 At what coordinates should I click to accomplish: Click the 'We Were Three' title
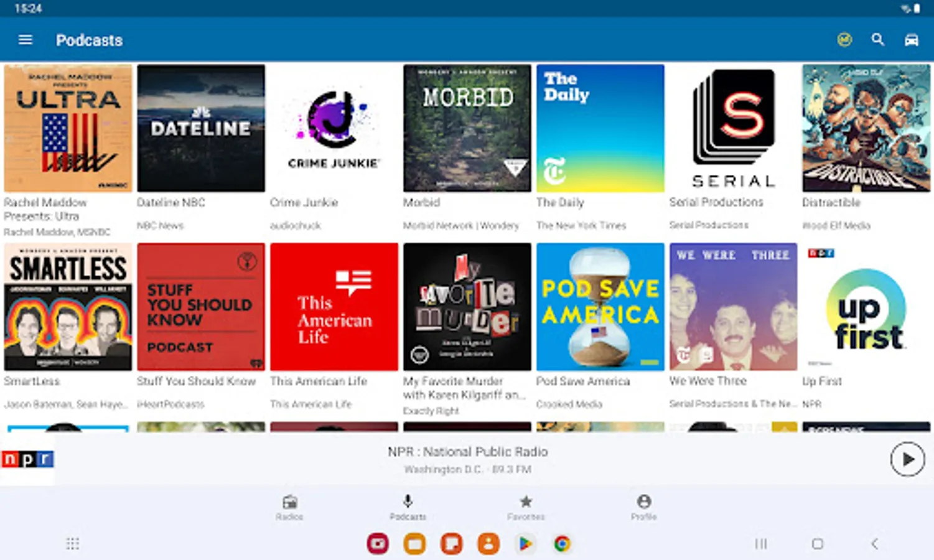coord(708,381)
